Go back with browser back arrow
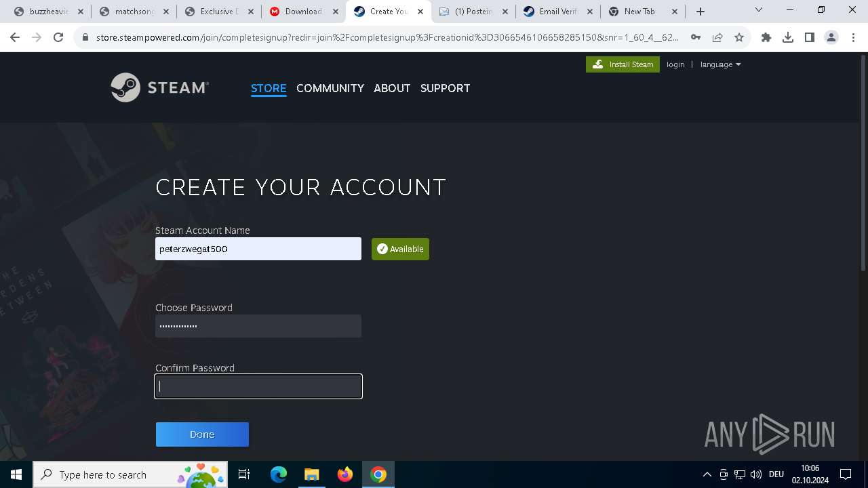Viewport: 868px width, 488px height. (15, 37)
